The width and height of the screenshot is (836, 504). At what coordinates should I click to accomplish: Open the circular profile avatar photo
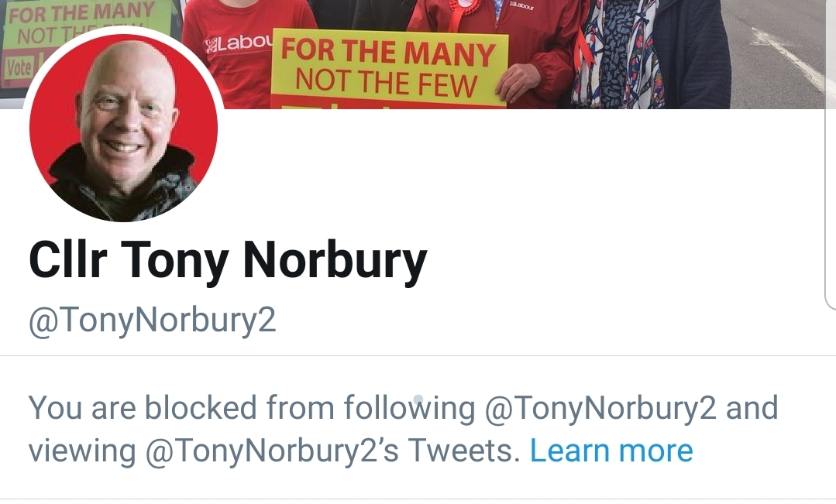[x=123, y=128]
